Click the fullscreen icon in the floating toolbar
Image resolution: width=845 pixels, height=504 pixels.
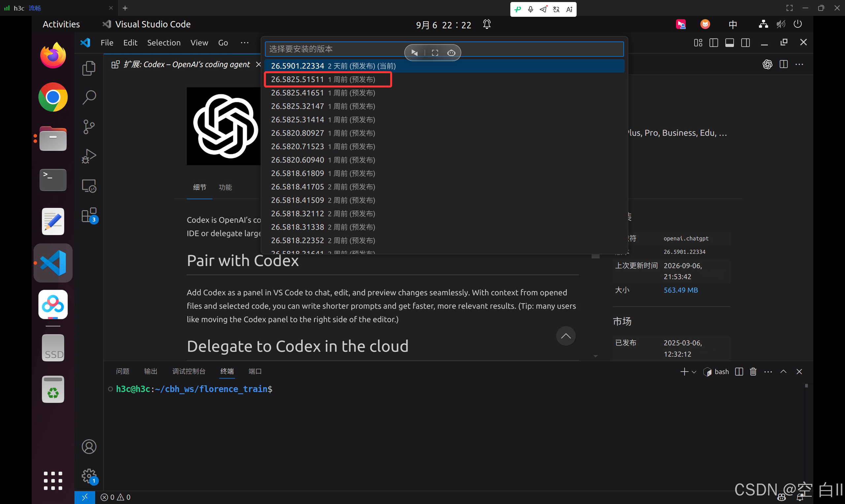point(435,53)
